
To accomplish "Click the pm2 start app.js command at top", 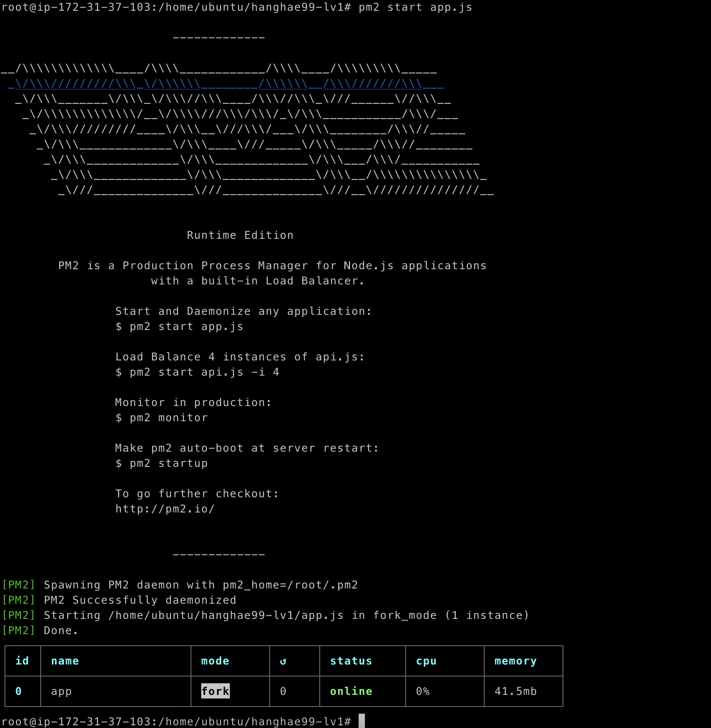I will click(415, 8).
